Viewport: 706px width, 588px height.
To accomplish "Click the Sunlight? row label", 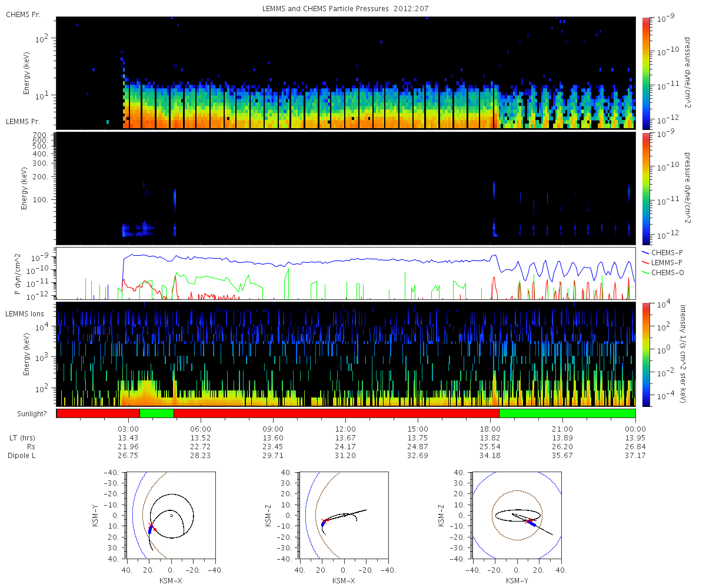I will coord(29,414).
